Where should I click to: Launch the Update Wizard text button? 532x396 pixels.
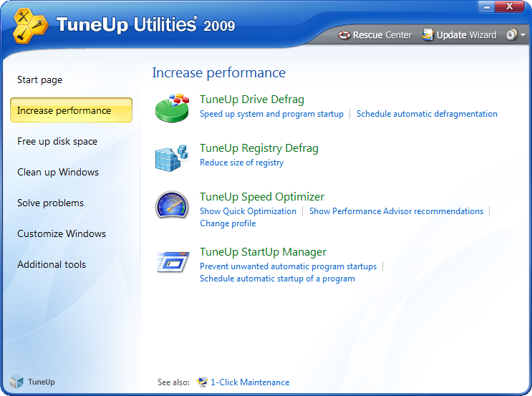[466, 35]
